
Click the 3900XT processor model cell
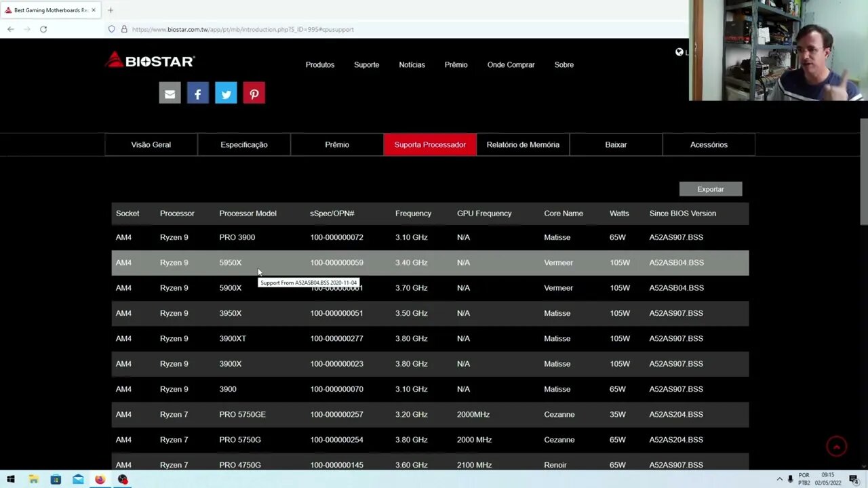coord(233,338)
